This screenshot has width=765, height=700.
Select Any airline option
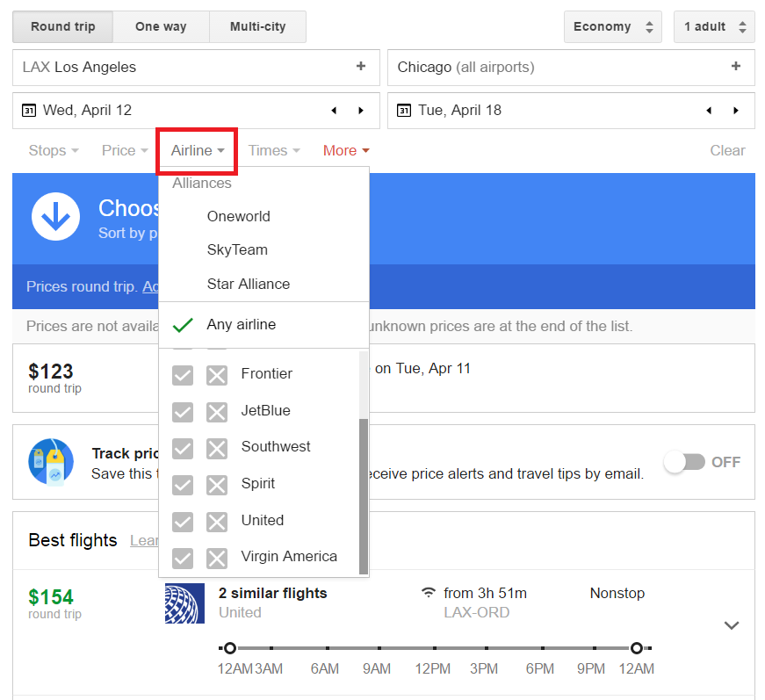[263, 324]
